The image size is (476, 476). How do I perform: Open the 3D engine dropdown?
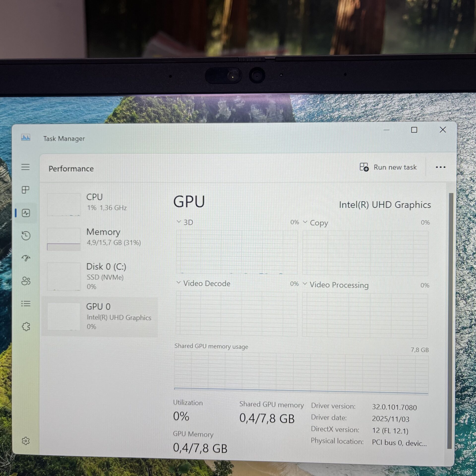[x=185, y=222]
